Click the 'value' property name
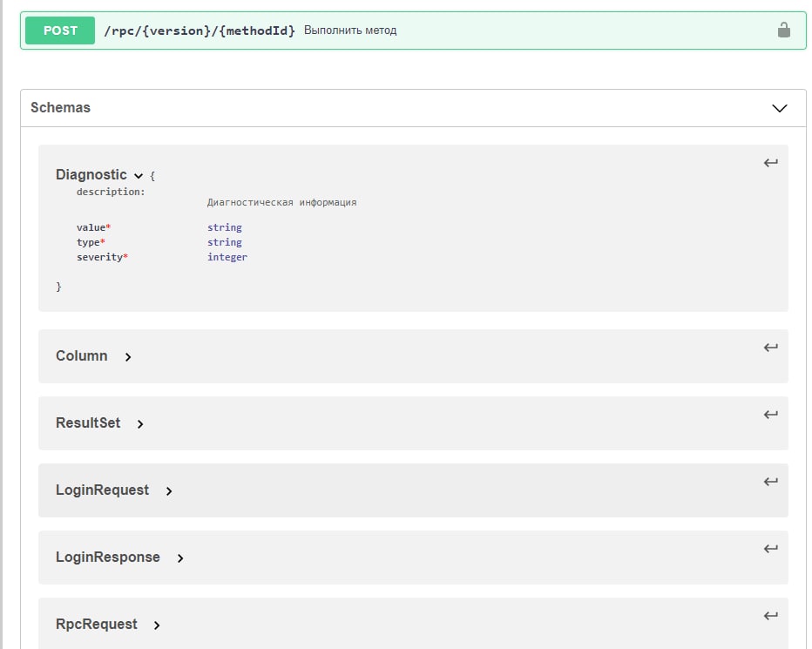The image size is (812, 649). tap(91, 227)
